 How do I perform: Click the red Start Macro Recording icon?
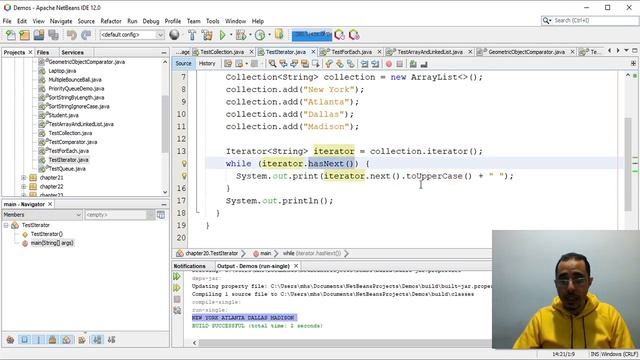(x=389, y=64)
